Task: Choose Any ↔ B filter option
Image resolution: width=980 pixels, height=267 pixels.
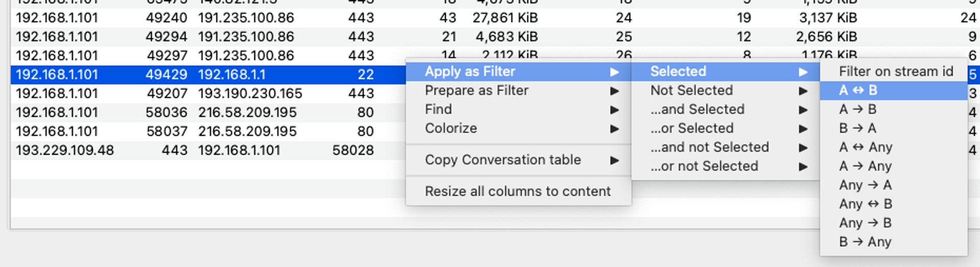Action: pyautogui.click(x=865, y=204)
